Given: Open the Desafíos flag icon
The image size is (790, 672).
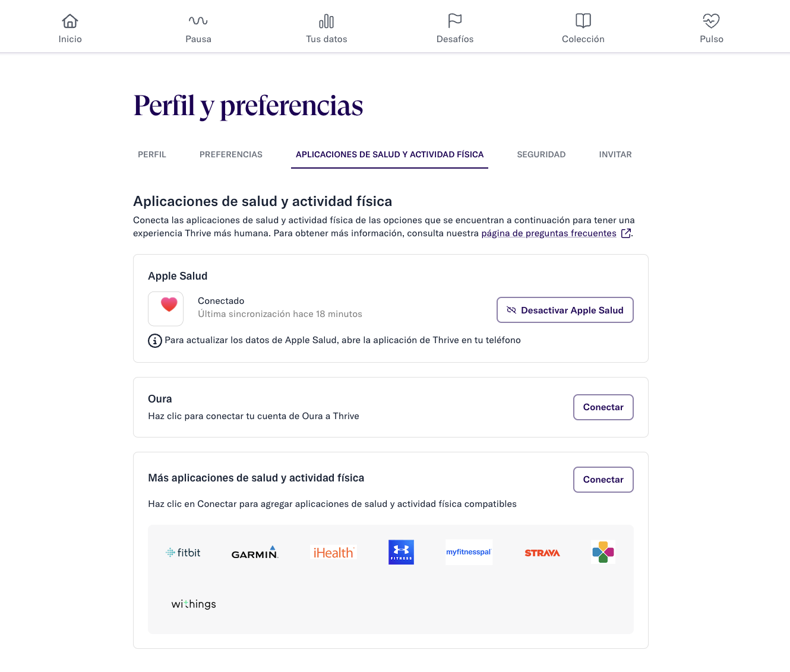Looking at the screenshot, I should click(455, 21).
